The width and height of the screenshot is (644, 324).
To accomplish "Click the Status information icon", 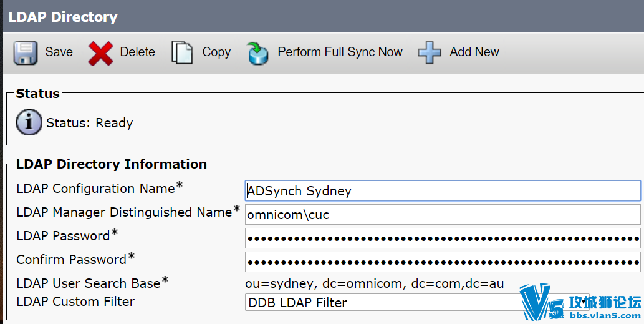I will 29,122.
